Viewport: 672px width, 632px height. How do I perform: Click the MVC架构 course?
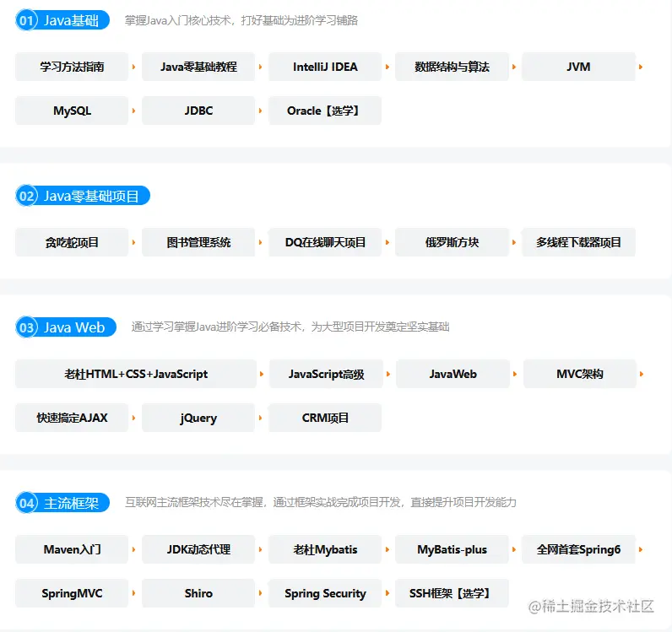point(580,374)
